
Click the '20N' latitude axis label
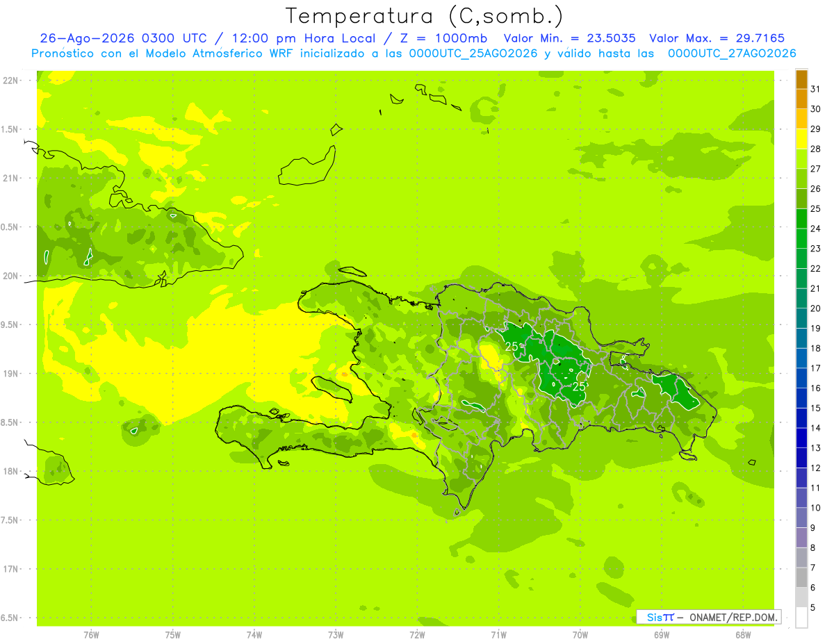(12, 276)
